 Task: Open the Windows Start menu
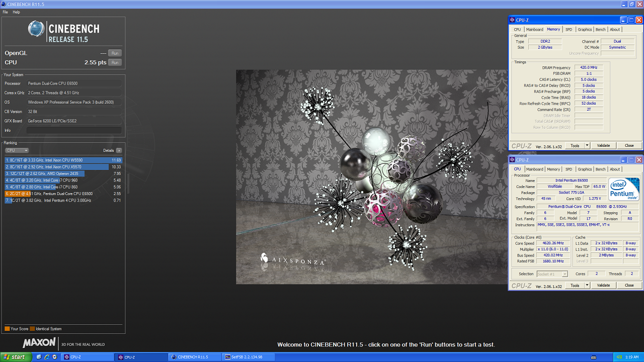(15, 357)
